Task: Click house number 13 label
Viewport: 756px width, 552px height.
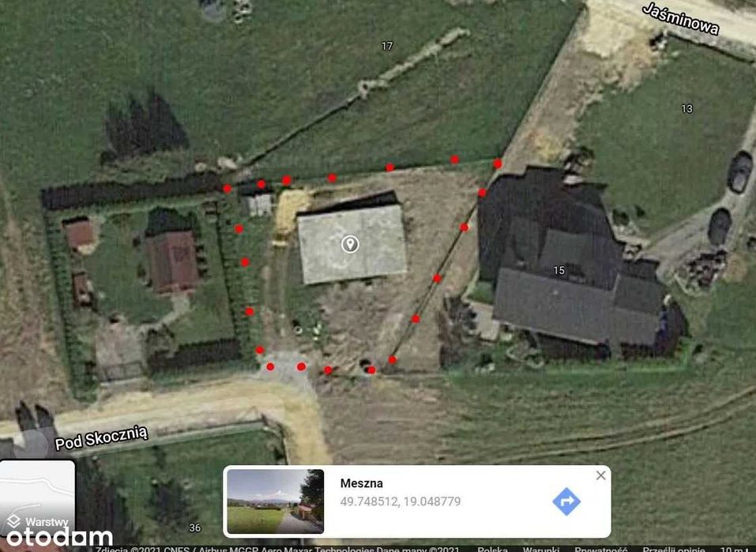Action: pos(687,109)
